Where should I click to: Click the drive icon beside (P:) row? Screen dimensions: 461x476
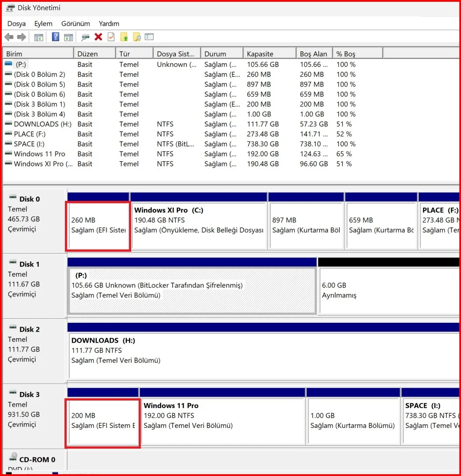(8, 64)
